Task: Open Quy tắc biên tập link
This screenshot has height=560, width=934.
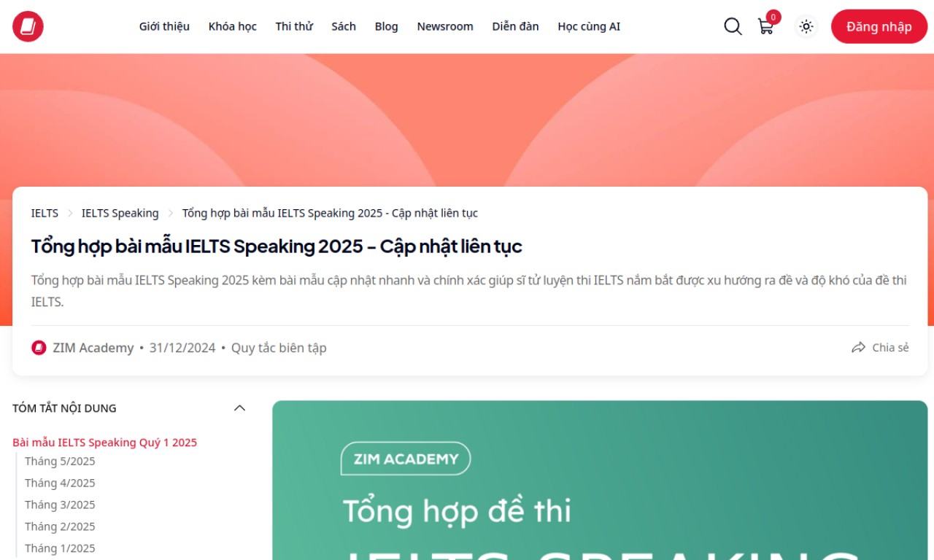Action: coord(279,348)
